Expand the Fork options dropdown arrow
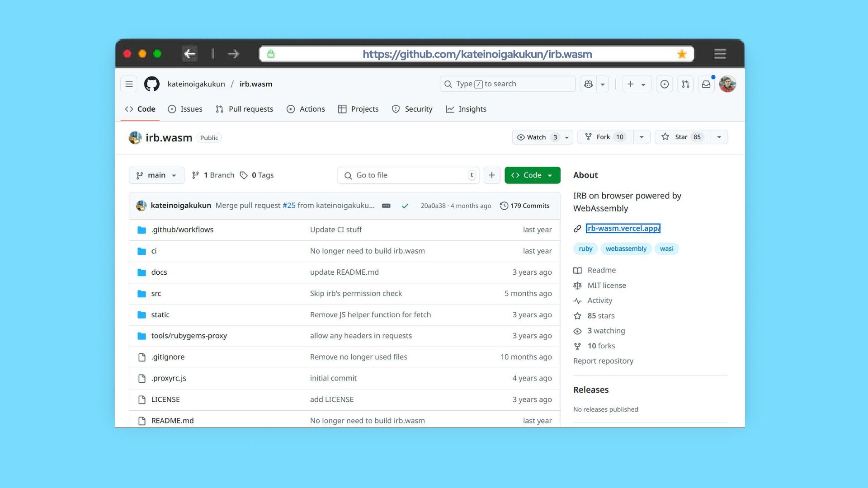868x488 pixels. (x=642, y=137)
